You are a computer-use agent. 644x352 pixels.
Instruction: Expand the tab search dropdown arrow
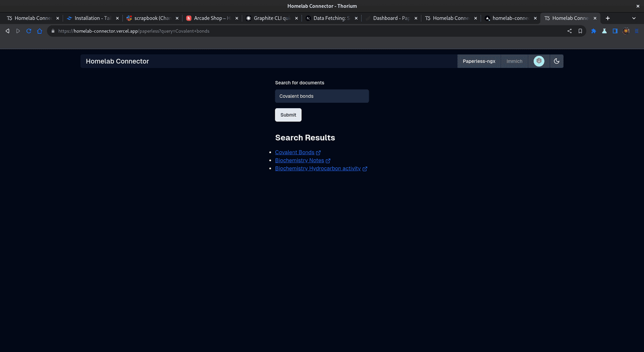tap(634, 18)
